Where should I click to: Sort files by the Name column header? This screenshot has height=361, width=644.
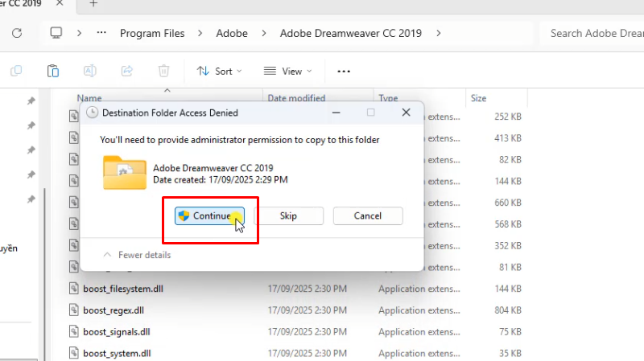tap(89, 98)
